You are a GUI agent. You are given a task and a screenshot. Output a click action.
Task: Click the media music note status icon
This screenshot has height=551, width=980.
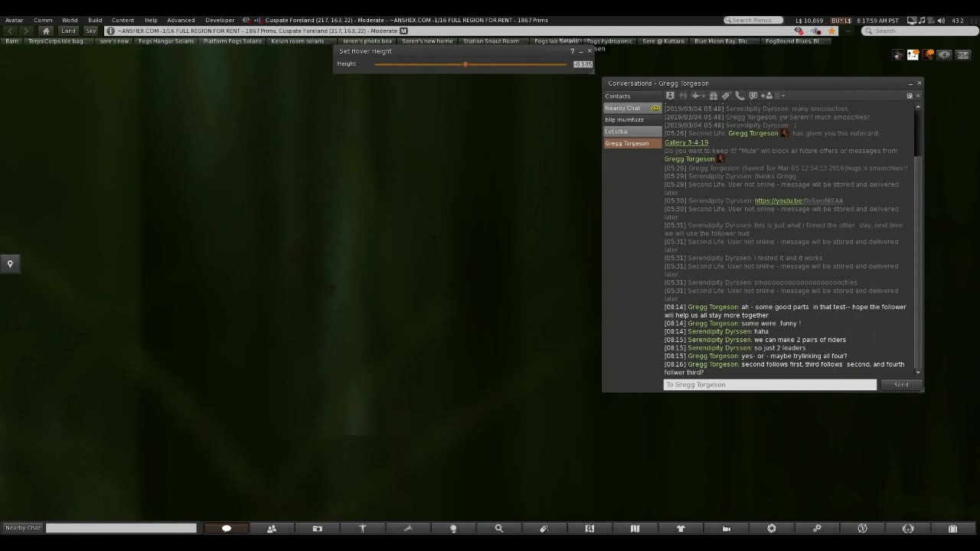coord(922,20)
